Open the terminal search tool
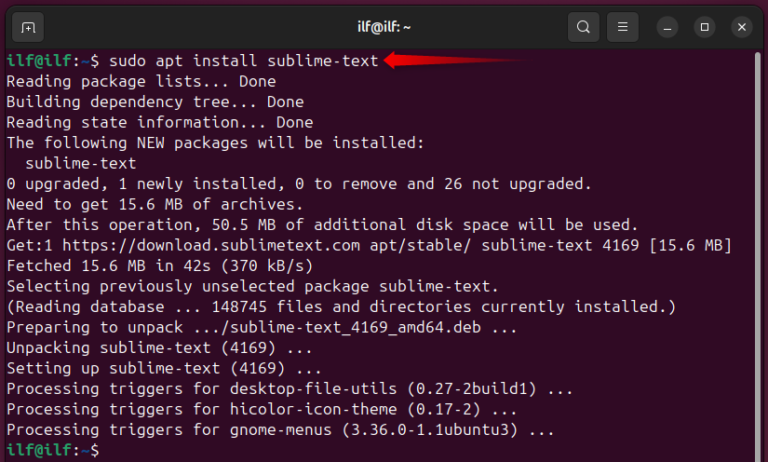This screenshot has width=768, height=462. (x=583, y=27)
